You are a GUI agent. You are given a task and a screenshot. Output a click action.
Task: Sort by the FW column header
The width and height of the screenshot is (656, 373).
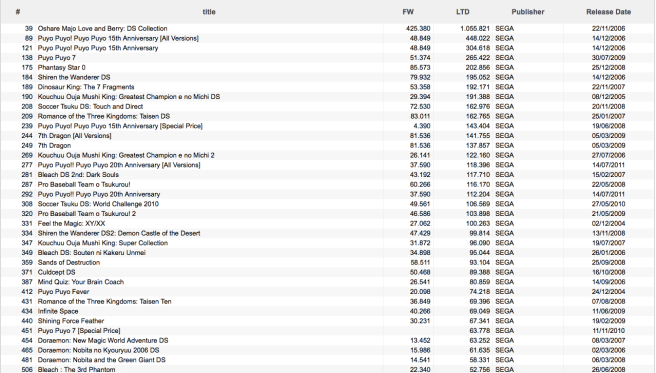[x=408, y=12]
